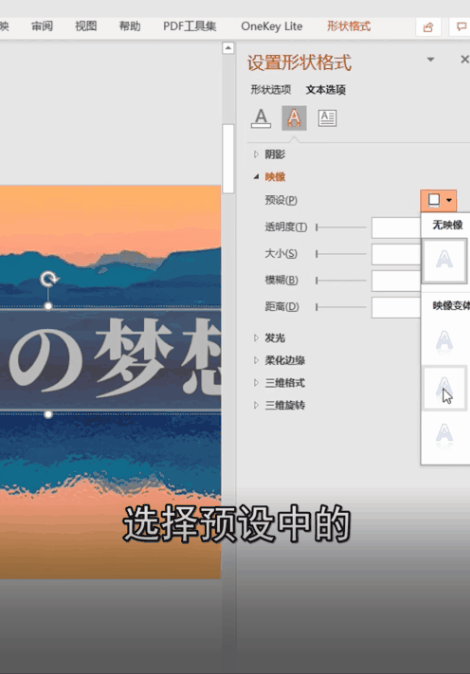The height and width of the screenshot is (674, 470).
Task: Switch to 文本选项 in the format pane
Action: [326, 89]
